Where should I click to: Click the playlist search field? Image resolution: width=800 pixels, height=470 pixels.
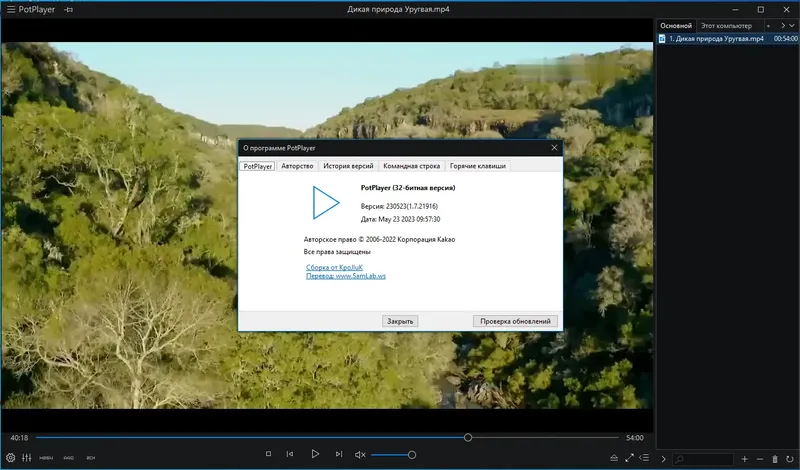[703, 459]
